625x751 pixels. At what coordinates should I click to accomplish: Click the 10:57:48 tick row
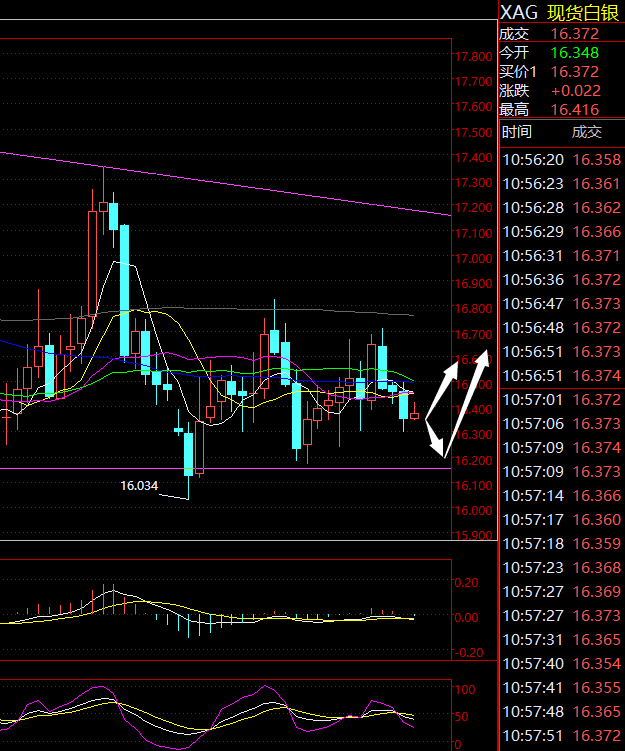562,711
